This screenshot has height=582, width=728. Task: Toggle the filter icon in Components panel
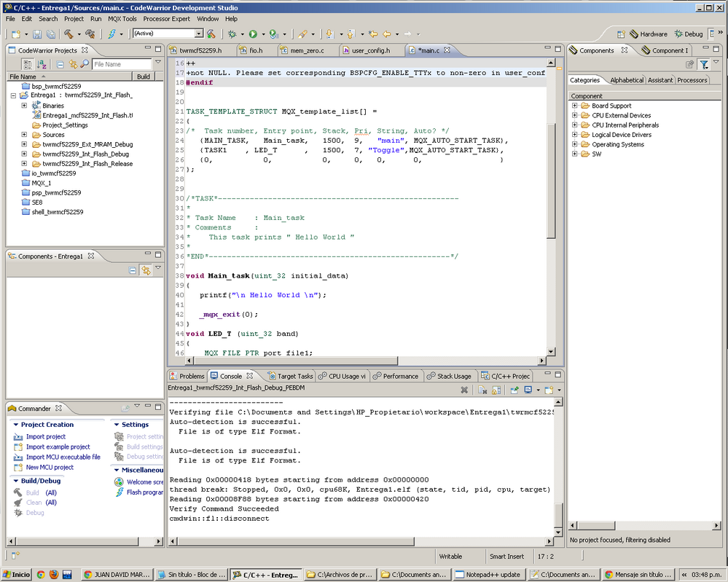coord(703,65)
